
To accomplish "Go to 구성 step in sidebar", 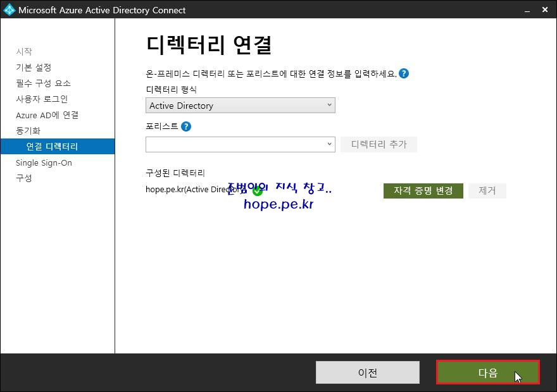I will [24, 178].
